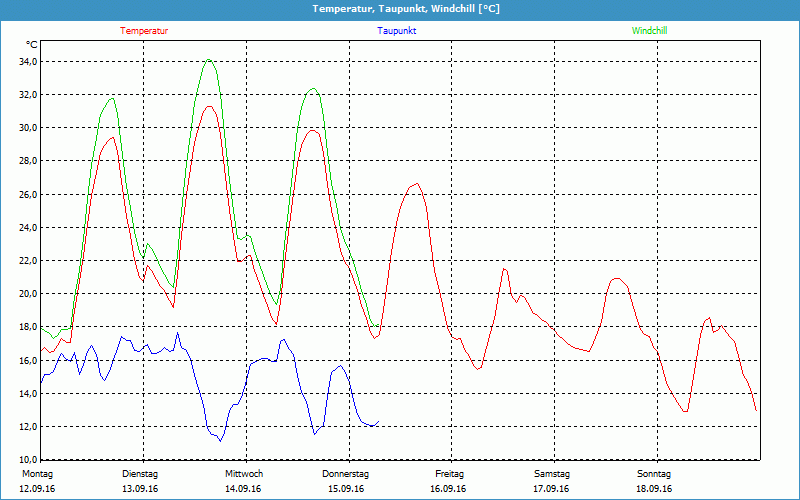Click the date 14.09.16
Screen dimensions: 800x500
tap(243, 489)
